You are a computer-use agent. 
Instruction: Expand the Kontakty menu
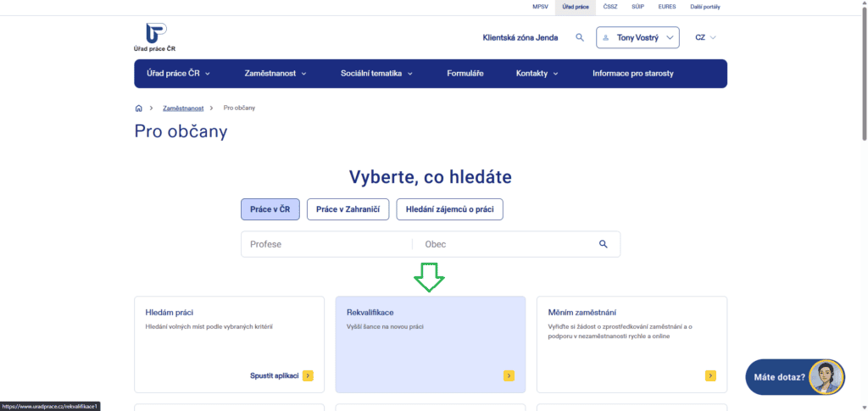[537, 74]
